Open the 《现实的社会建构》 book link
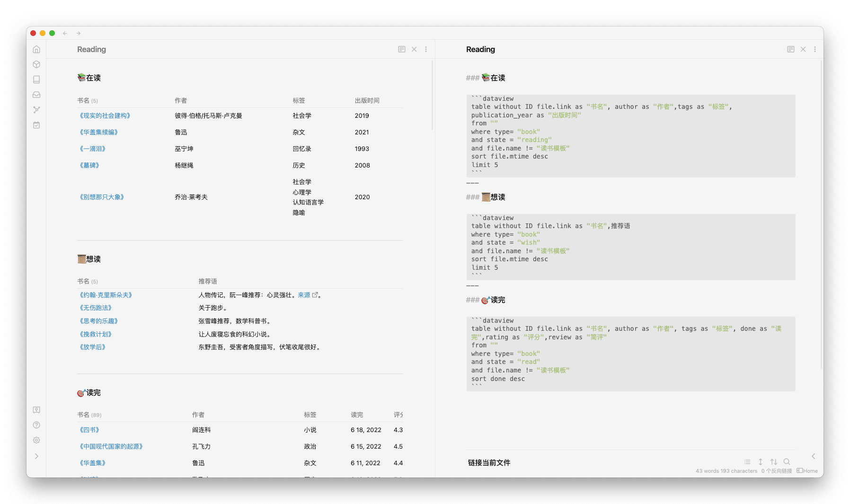Viewport: 850px width, 504px height. (x=105, y=115)
